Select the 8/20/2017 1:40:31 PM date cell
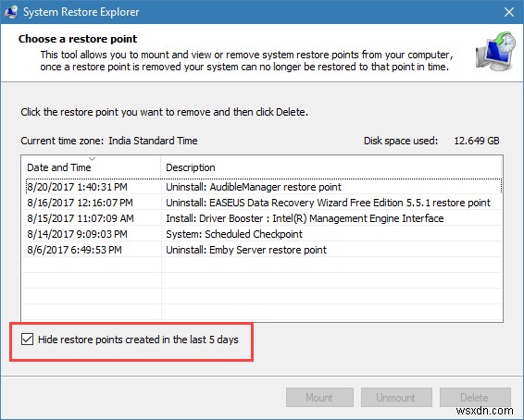 pos(77,187)
